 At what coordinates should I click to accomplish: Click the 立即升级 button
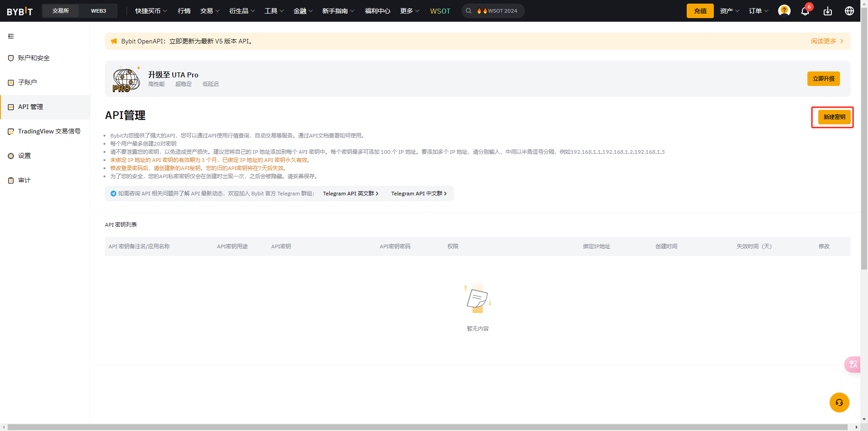823,79
